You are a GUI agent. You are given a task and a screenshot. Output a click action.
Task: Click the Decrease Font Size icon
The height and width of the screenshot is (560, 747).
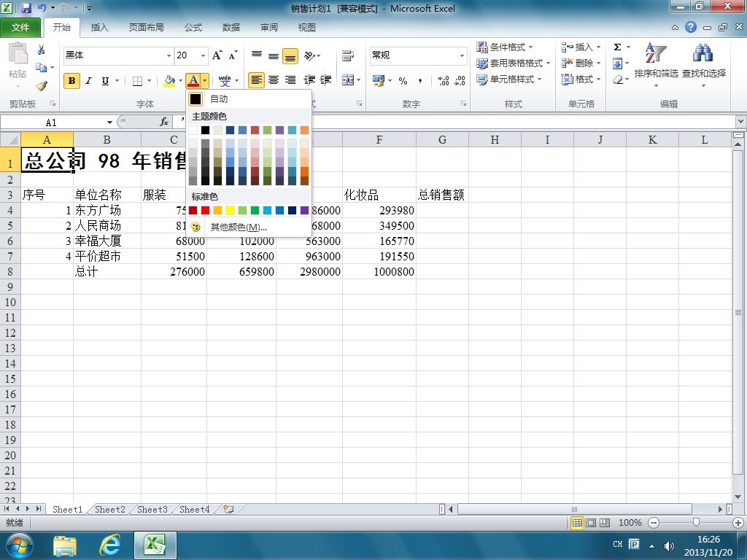click(233, 55)
